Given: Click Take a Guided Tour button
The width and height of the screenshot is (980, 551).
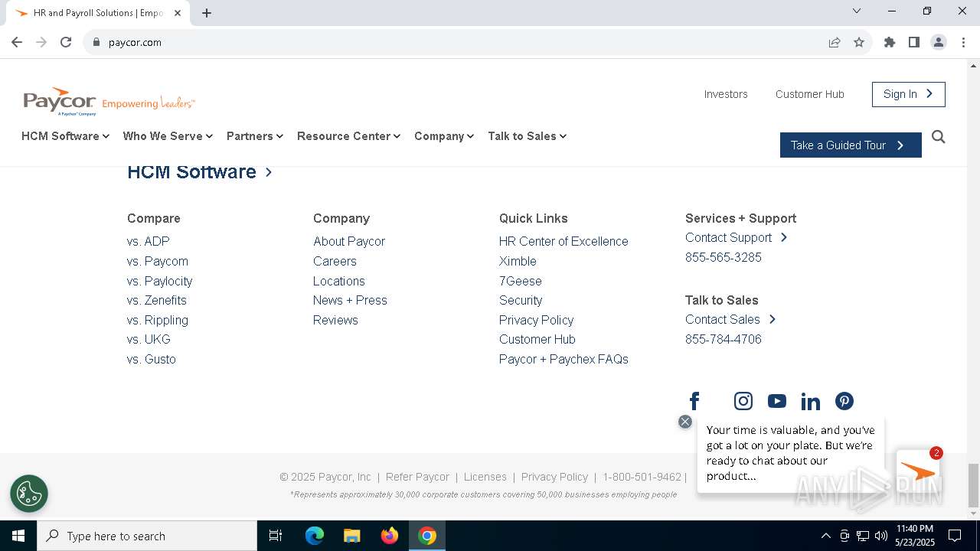Looking at the screenshot, I should tap(851, 145).
